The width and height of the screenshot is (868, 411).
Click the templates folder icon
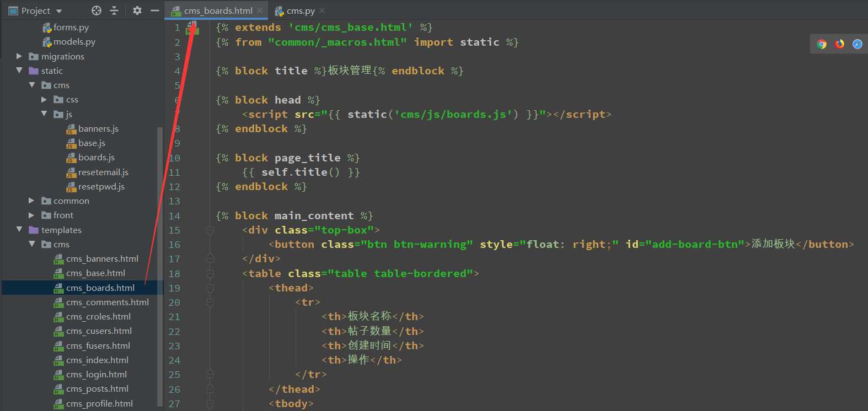point(34,230)
